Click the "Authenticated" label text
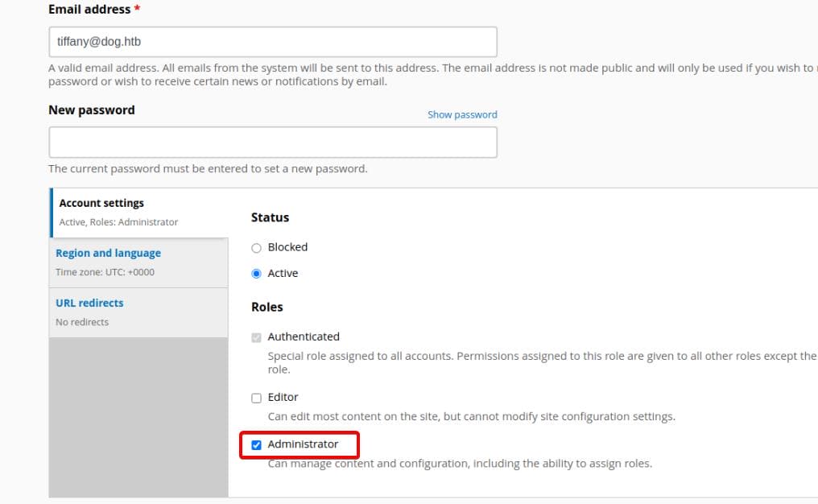Image resolution: width=818 pixels, height=504 pixels. click(303, 337)
